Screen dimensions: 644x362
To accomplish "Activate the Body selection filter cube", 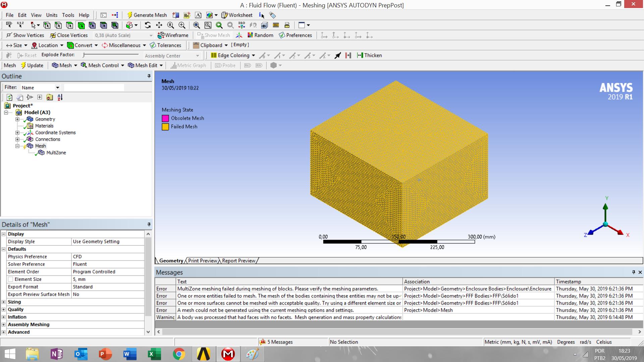I will [x=81, y=25].
